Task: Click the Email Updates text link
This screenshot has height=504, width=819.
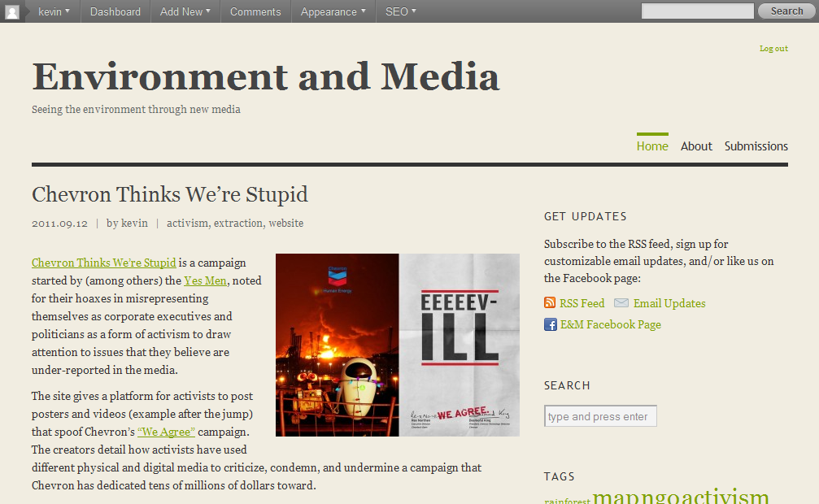Action: 669,303
